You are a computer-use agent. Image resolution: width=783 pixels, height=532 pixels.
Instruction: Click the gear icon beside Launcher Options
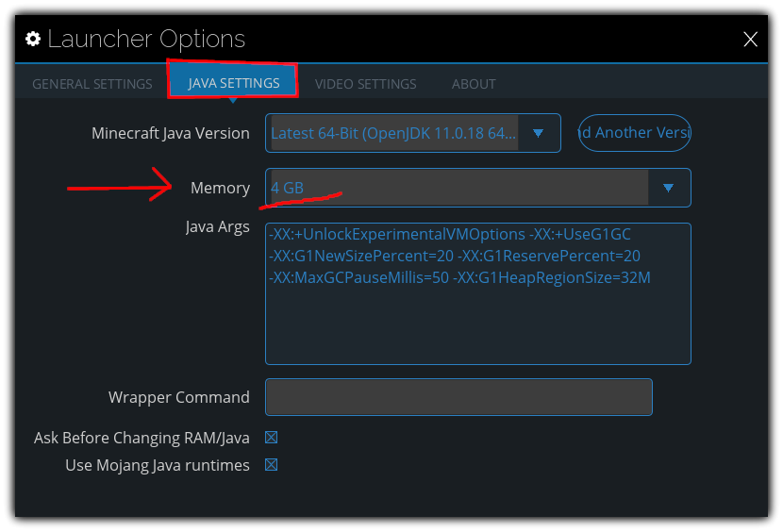click(33, 39)
